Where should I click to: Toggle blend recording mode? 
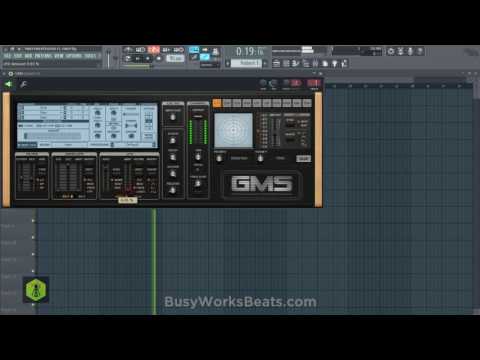166,50
